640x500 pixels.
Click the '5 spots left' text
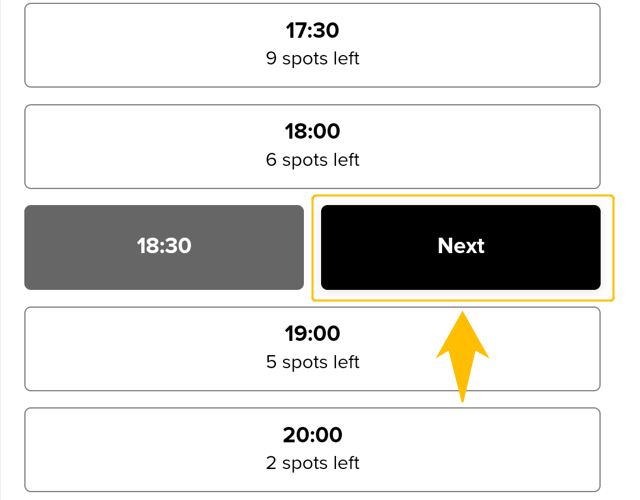click(x=313, y=362)
